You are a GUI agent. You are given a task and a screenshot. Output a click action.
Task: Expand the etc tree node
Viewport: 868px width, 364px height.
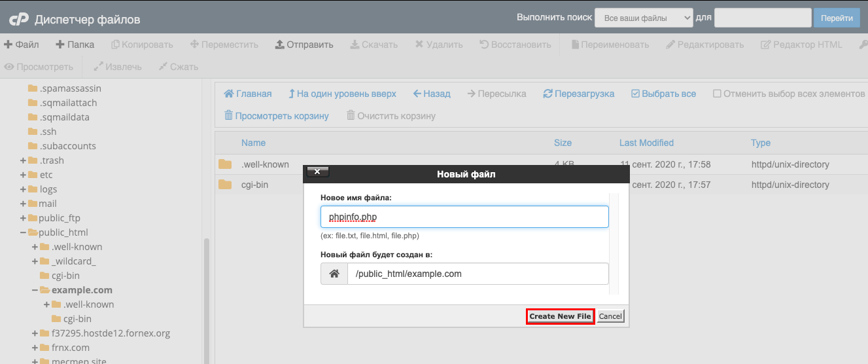point(24,175)
